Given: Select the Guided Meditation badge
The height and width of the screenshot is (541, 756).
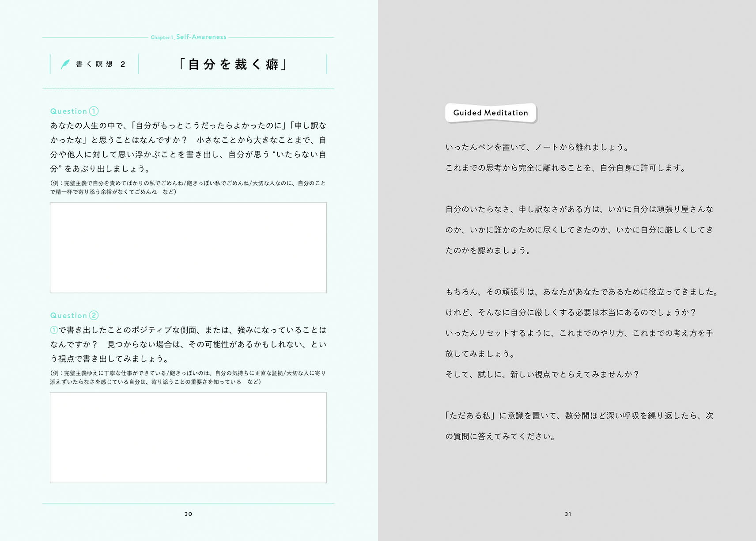Looking at the screenshot, I should [490, 113].
